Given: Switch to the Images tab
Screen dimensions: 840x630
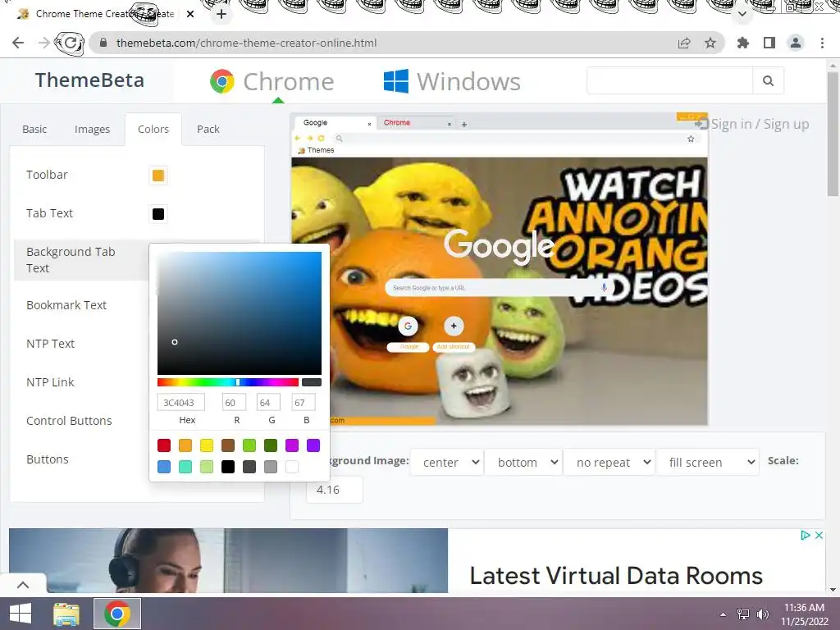Looking at the screenshot, I should [x=92, y=129].
